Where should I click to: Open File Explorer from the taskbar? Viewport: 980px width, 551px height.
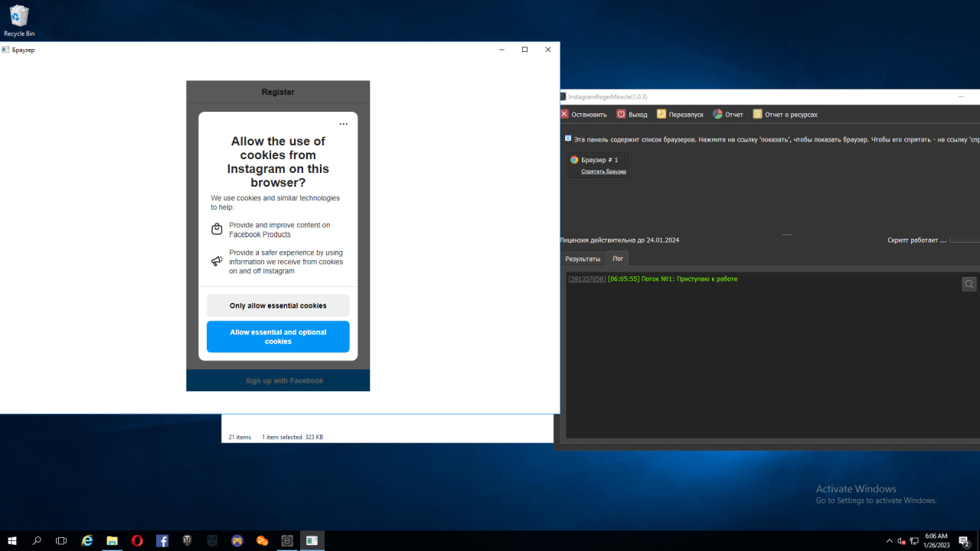(x=112, y=540)
